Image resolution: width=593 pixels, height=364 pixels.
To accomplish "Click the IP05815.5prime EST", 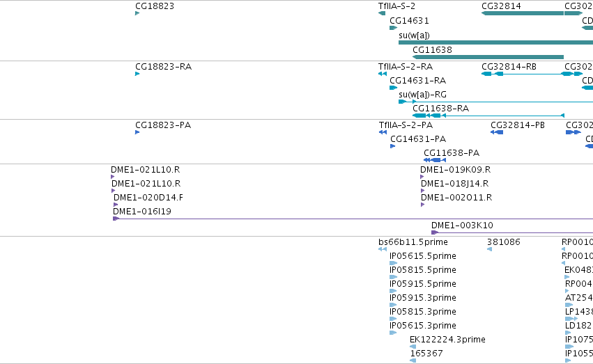I will 393,277.
